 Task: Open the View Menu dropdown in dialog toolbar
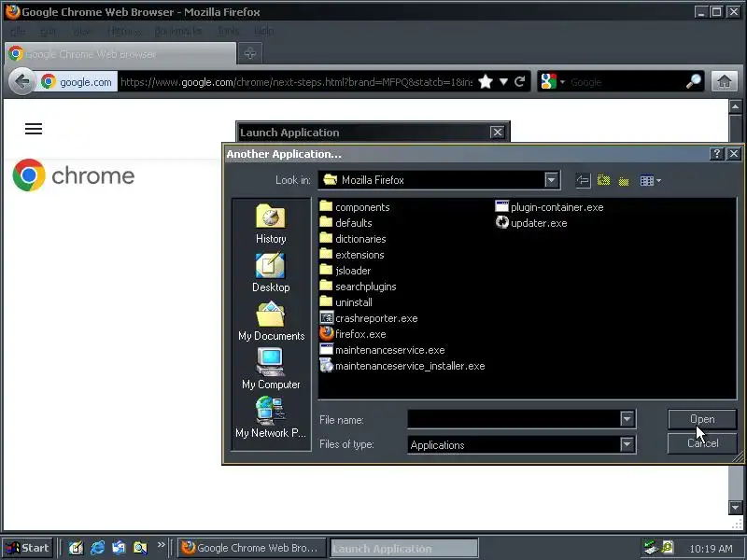tap(650, 180)
